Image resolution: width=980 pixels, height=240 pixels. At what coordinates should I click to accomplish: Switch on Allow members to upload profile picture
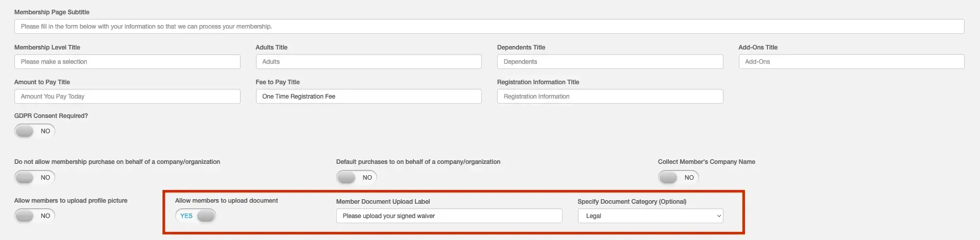35,216
